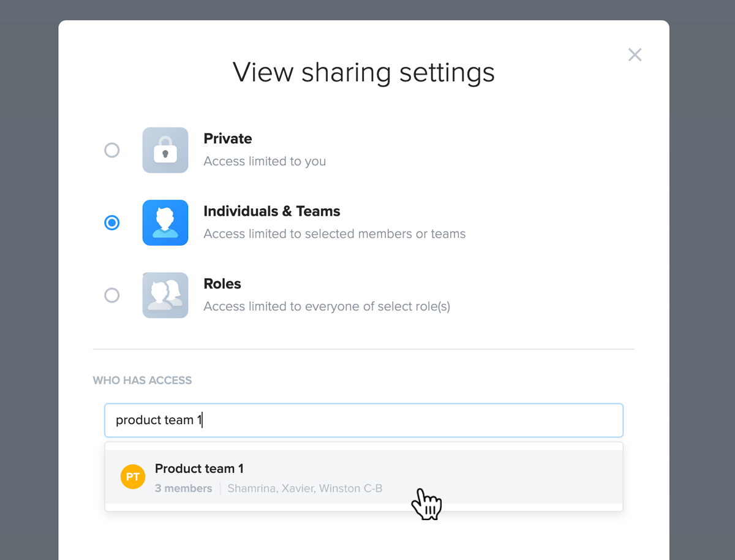Click the 'View sharing settings' heading
The image size is (735, 560).
364,72
